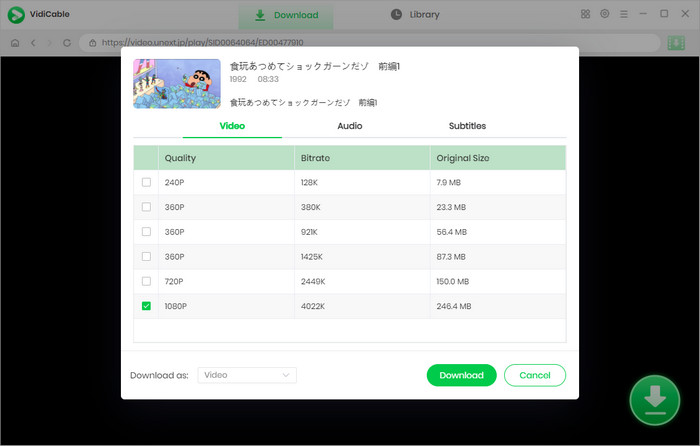This screenshot has height=446, width=700.
Task: Open the hamburger menu icon
Action: (624, 14)
